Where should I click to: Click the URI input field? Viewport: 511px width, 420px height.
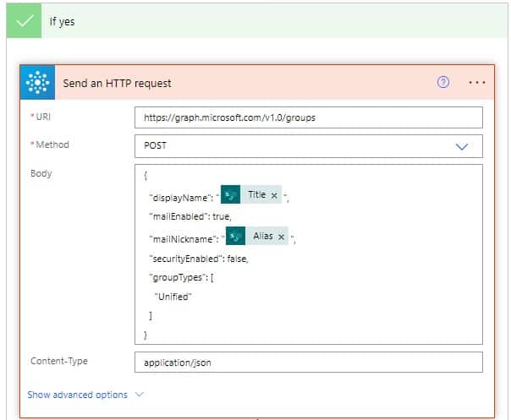(x=308, y=117)
